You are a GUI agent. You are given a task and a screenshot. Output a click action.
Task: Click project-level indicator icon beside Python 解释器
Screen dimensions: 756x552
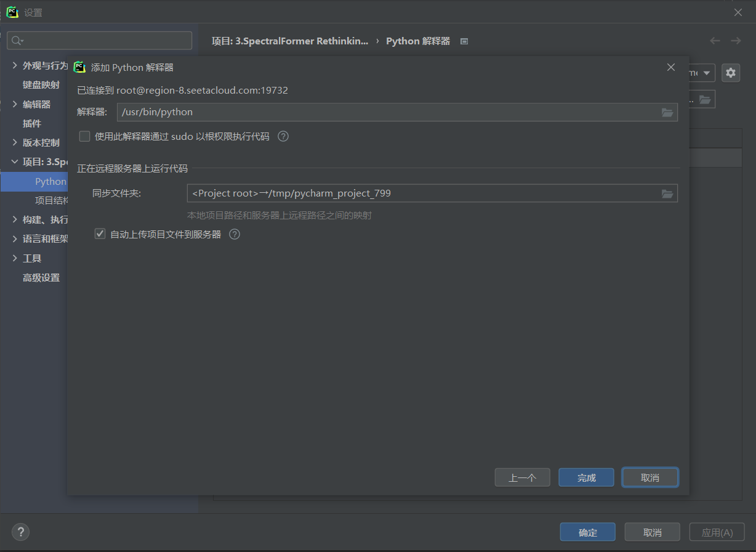pyautogui.click(x=465, y=41)
